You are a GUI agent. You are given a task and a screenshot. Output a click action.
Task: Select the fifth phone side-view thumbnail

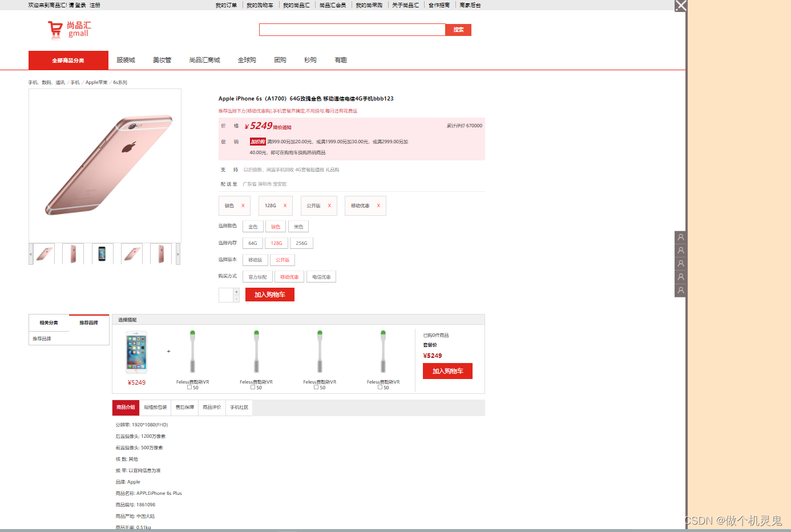pyautogui.click(x=161, y=254)
